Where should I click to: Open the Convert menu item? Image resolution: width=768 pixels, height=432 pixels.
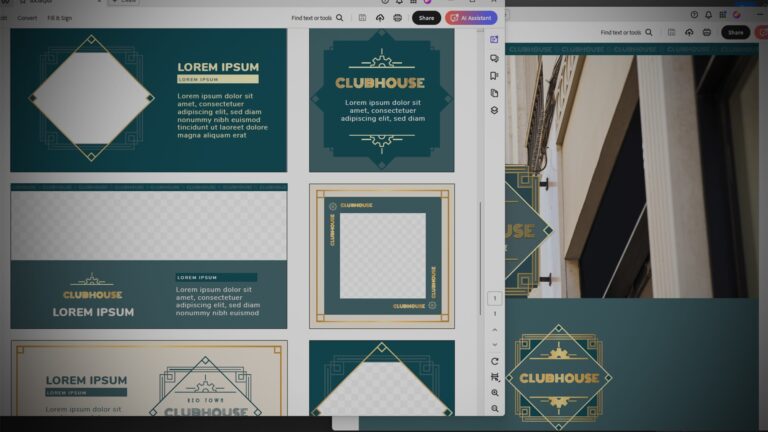pos(28,18)
